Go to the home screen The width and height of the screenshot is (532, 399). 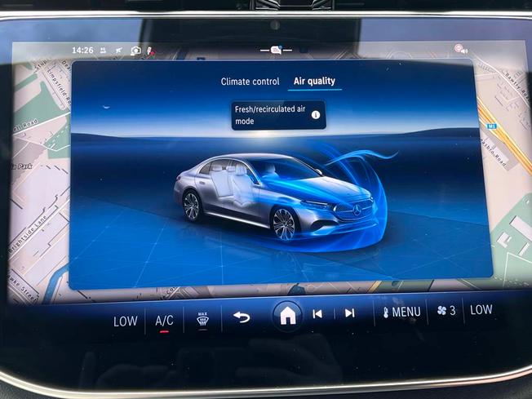[x=287, y=317]
